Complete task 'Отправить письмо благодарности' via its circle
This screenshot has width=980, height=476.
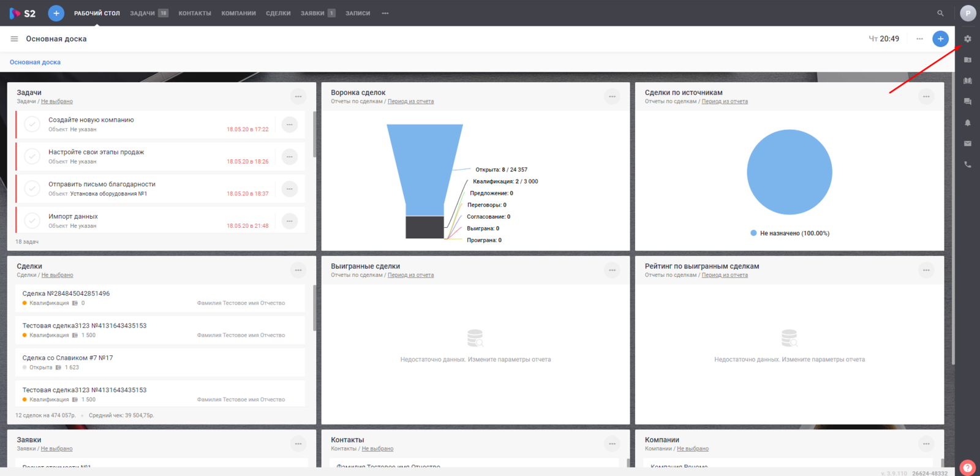(32, 189)
